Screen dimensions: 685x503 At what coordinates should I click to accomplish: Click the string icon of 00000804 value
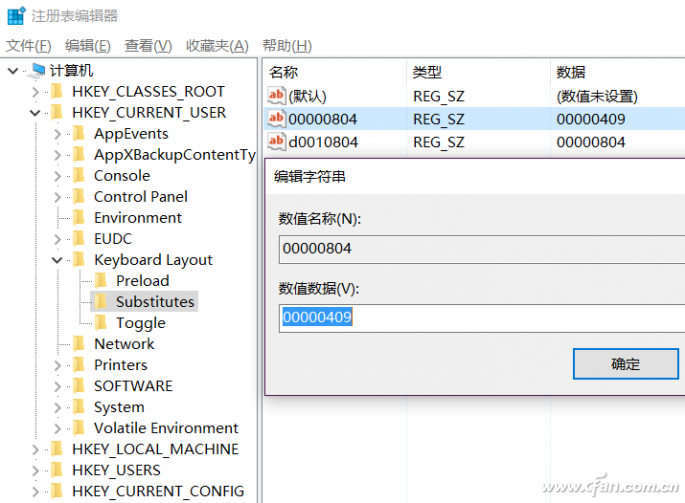coord(276,118)
